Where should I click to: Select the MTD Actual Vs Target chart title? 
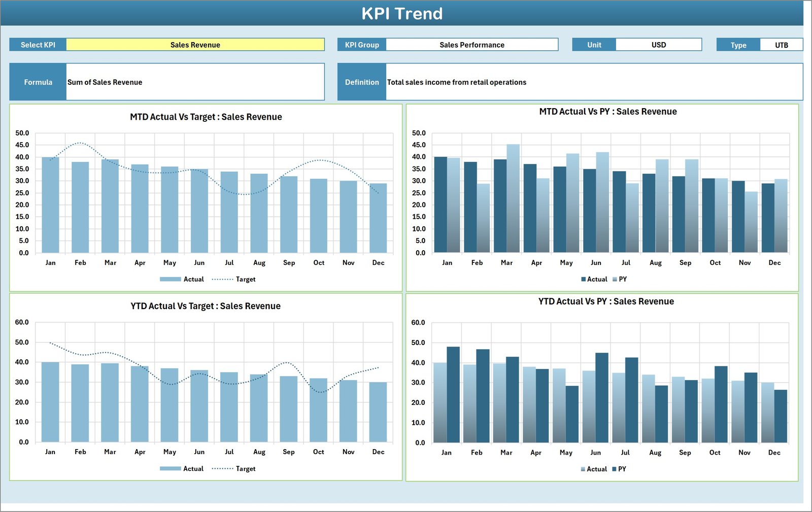point(205,117)
